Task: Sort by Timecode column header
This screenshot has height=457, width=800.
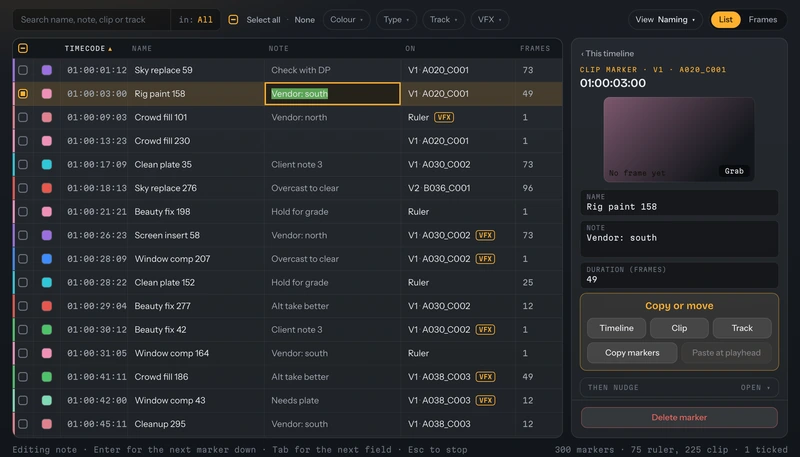Action: (88, 48)
